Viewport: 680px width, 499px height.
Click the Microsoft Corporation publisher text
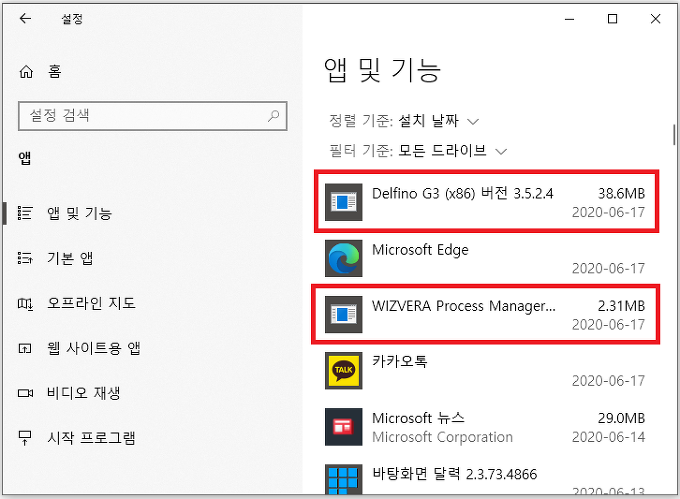click(442, 437)
